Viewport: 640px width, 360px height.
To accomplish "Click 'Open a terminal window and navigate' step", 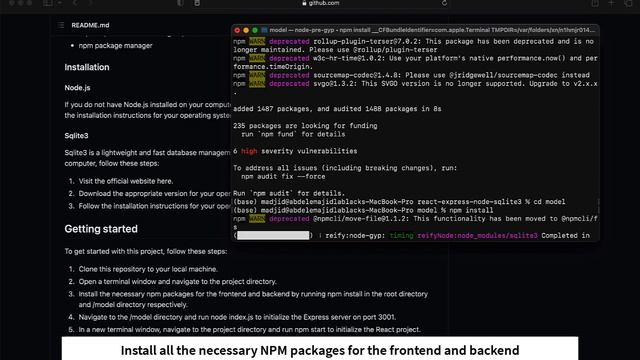I will [x=178, y=282].
